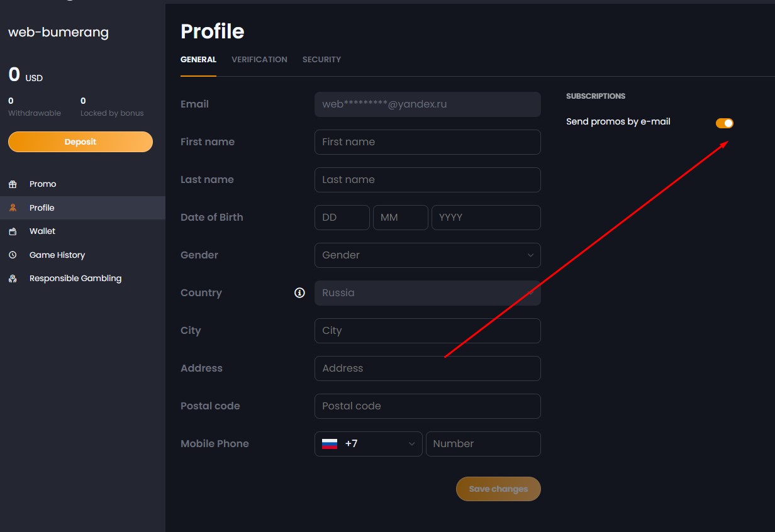775x532 pixels.
Task: Select the Promo gift icon in sidebar
Action: (x=14, y=184)
